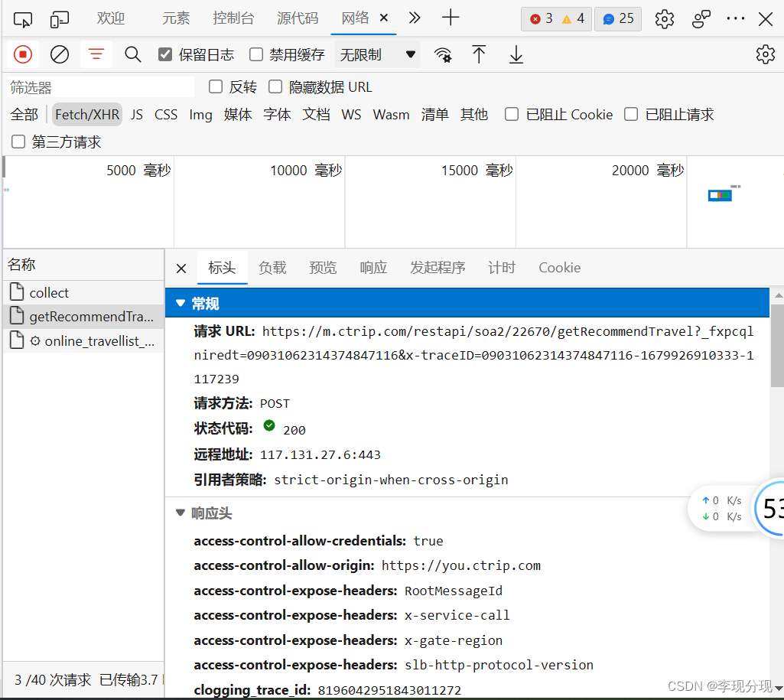Viewport: 784px width, 700px height.
Task: Select 全部 request type filter
Action: 24,115
